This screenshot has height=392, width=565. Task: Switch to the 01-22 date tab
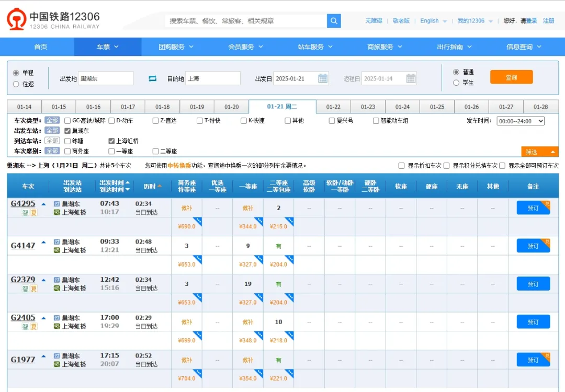point(333,107)
